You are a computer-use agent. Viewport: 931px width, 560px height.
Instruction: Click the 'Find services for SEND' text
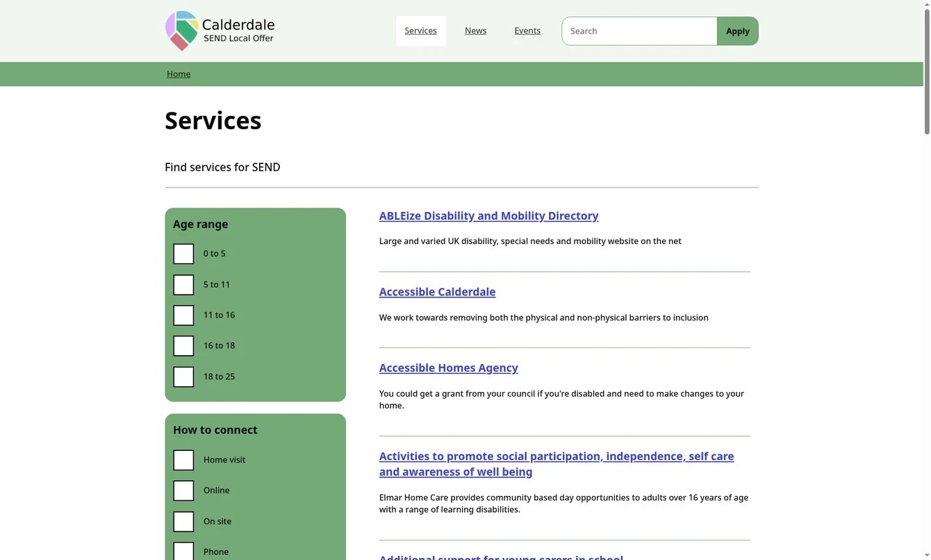pyautogui.click(x=222, y=167)
